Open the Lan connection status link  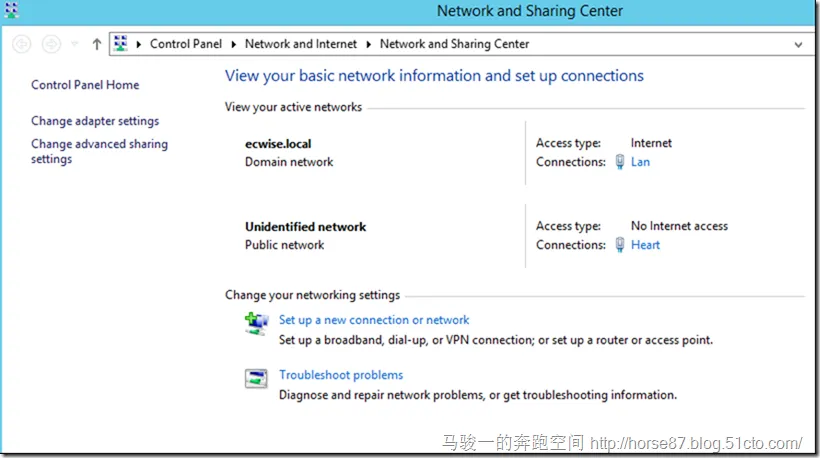[x=640, y=162]
